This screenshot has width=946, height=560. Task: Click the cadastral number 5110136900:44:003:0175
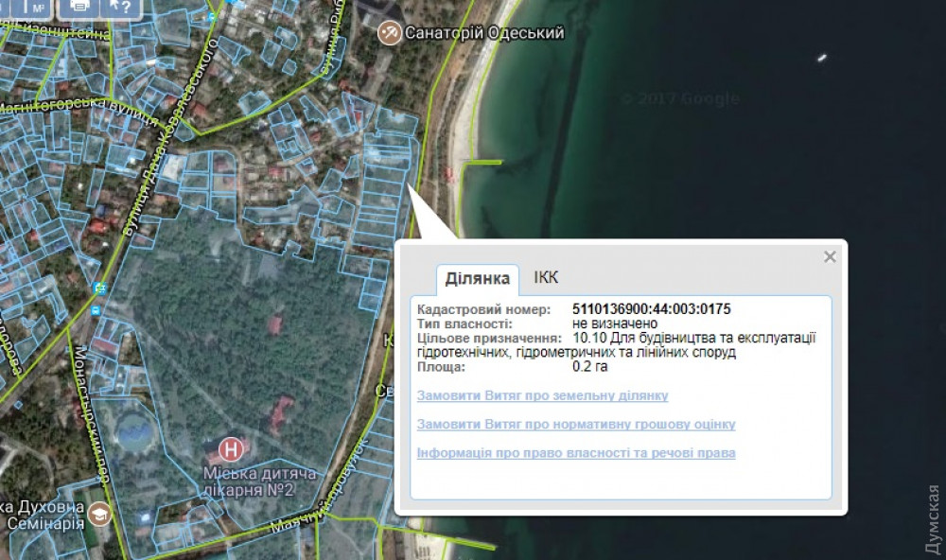(x=652, y=309)
